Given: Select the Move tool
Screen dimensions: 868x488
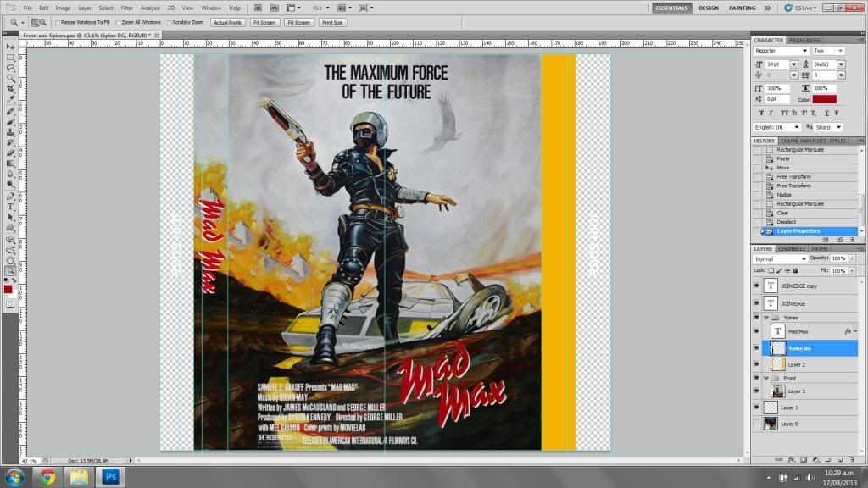Looking at the screenshot, I should [x=10, y=47].
